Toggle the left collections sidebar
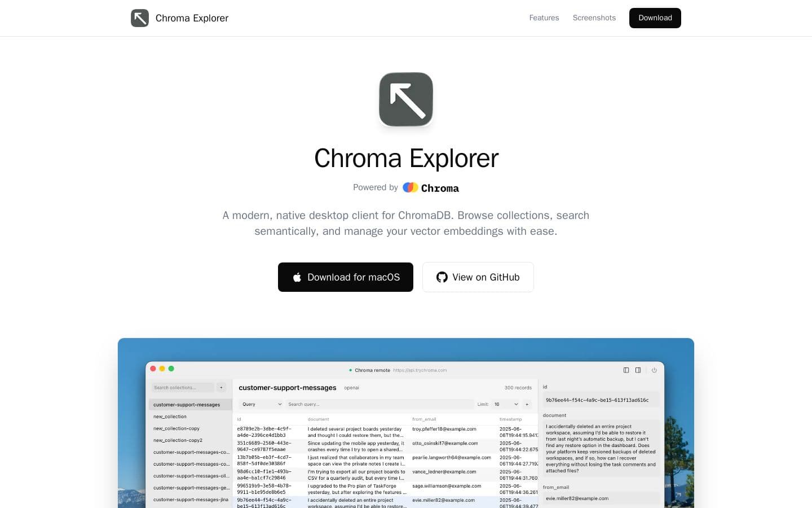Viewport: 812px width, 508px height. point(626,370)
